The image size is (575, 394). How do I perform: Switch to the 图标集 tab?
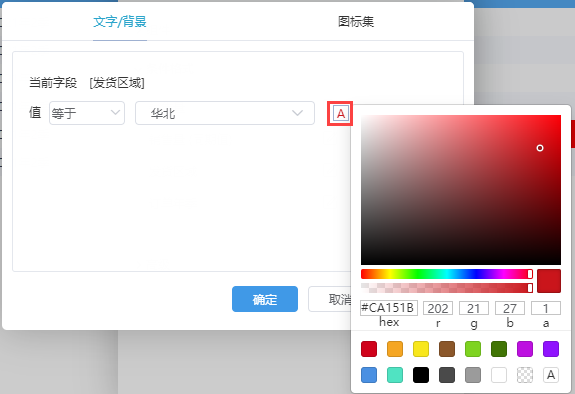[356, 22]
